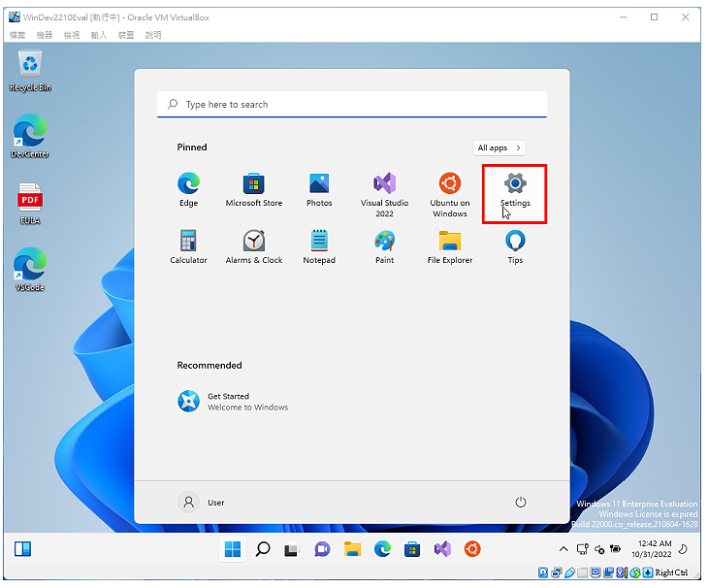Image resolution: width=708 pixels, height=588 pixels.
Task: Launch the Paint app
Action: pyautogui.click(x=385, y=246)
